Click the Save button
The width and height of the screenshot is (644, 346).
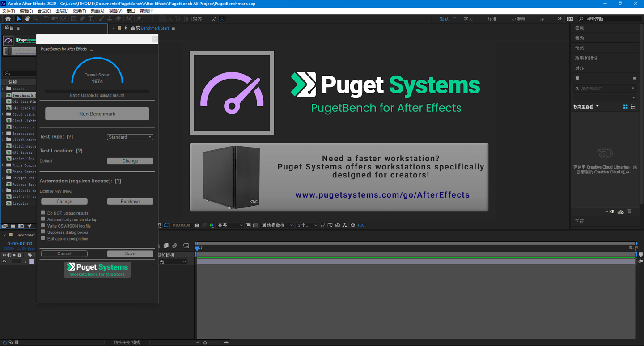point(130,253)
